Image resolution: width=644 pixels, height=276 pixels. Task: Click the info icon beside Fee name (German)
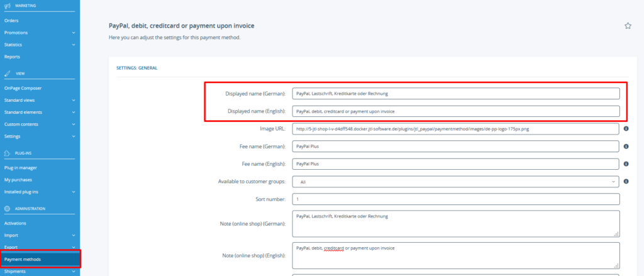626,146
